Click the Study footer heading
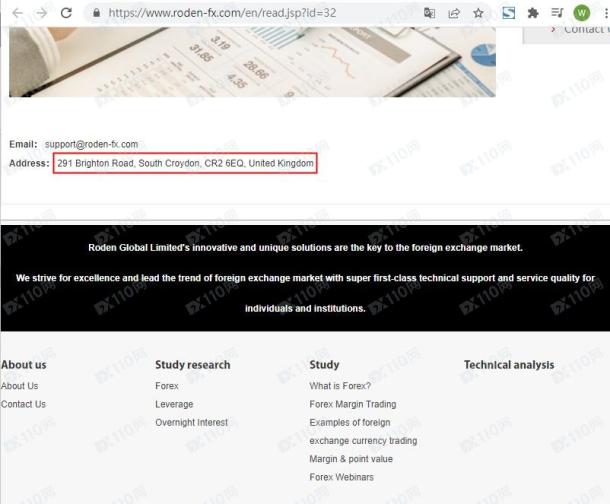This screenshot has height=504, width=610. click(324, 365)
